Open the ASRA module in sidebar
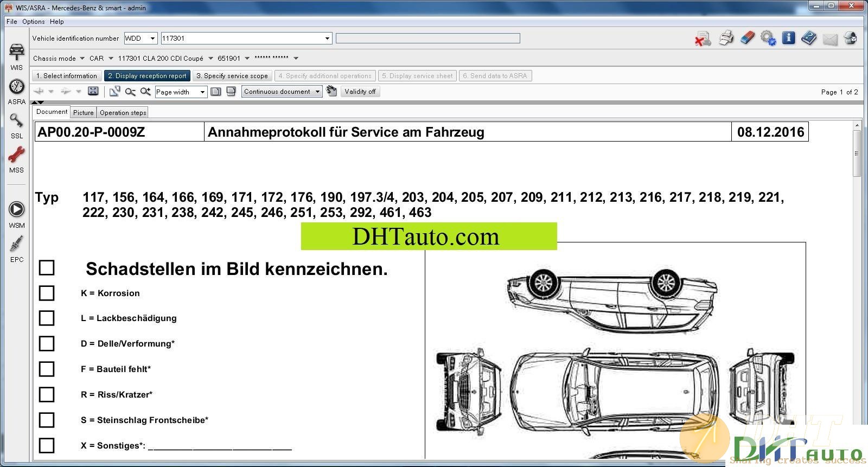Viewport: 868px width, 467px height. 16,92
